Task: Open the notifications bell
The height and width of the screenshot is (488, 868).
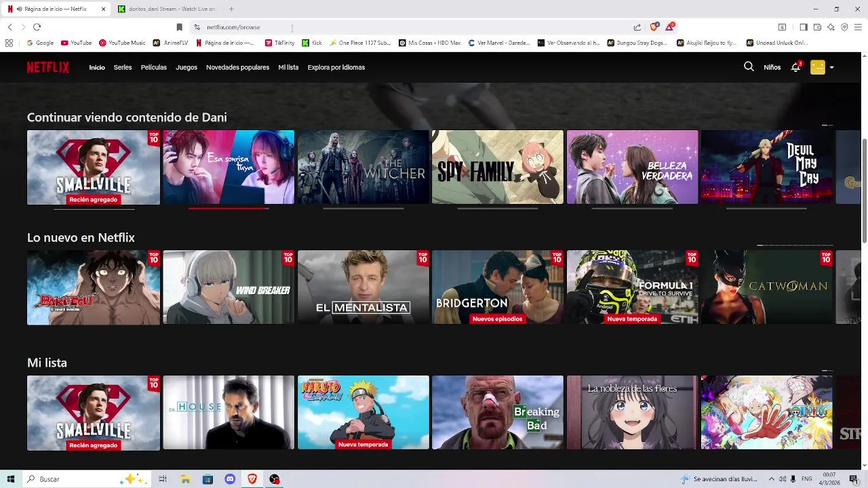Action: point(796,67)
